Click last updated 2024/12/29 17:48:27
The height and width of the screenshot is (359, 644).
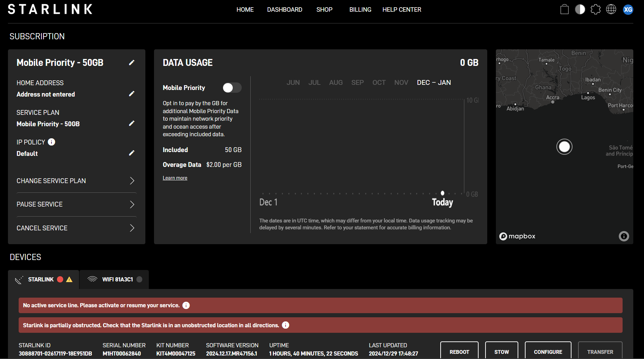click(x=393, y=353)
